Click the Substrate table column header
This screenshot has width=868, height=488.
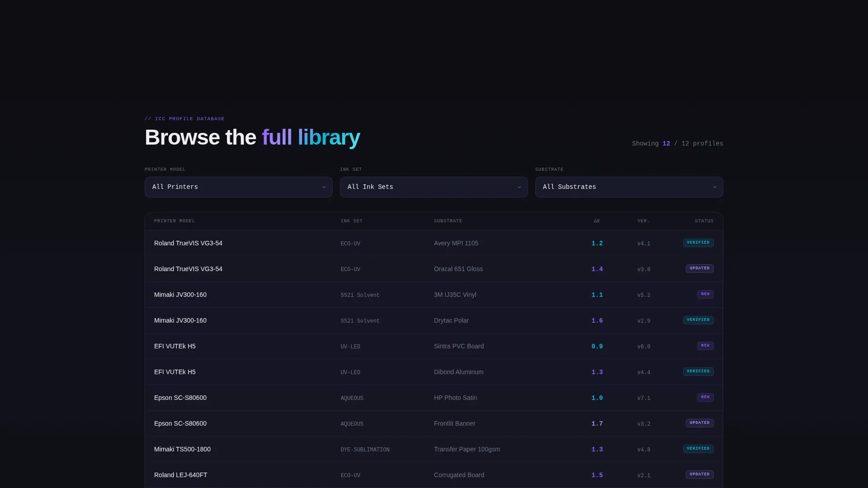click(448, 221)
